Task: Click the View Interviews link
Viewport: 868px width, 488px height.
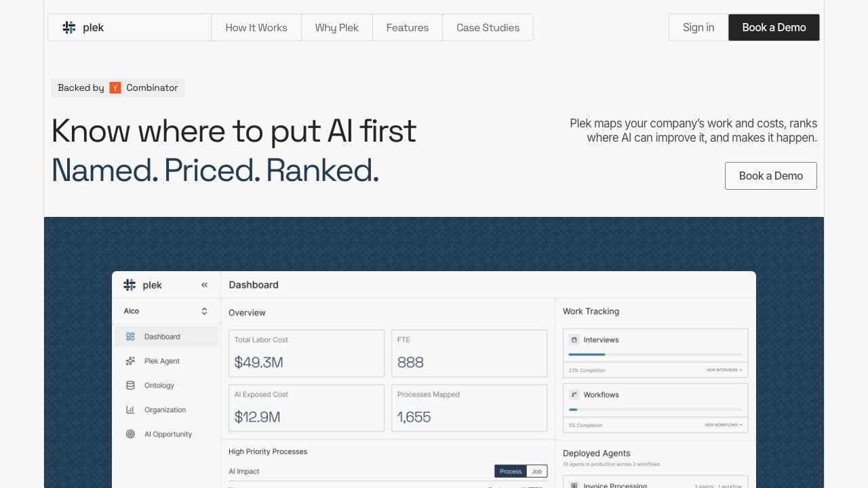Action: coord(723,370)
